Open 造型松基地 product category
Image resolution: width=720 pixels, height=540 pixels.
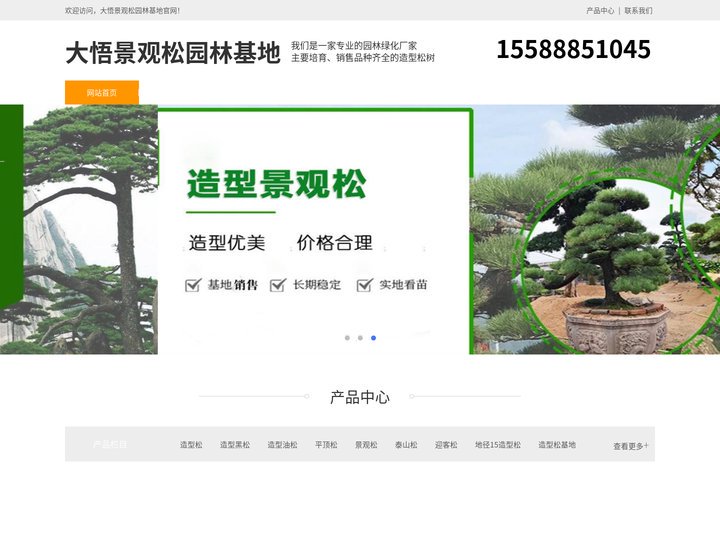tap(557, 444)
